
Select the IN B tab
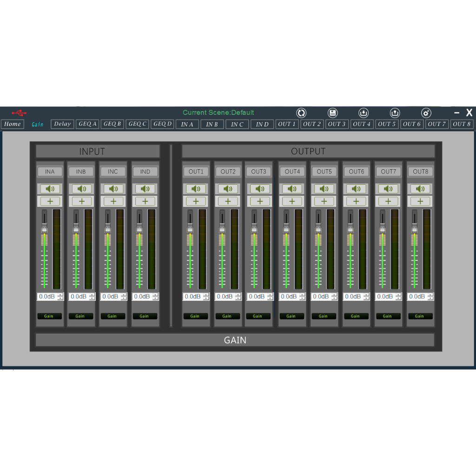[x=212, y=124]
